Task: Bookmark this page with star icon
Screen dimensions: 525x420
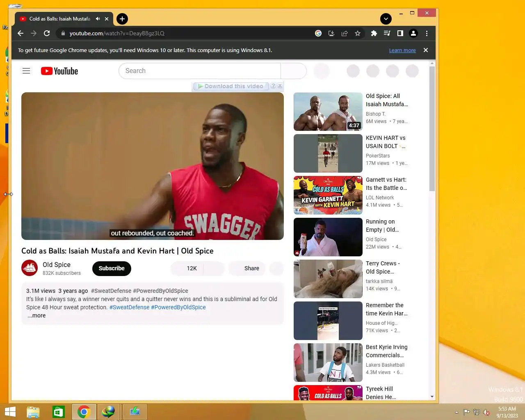Action: coord(358,33)
